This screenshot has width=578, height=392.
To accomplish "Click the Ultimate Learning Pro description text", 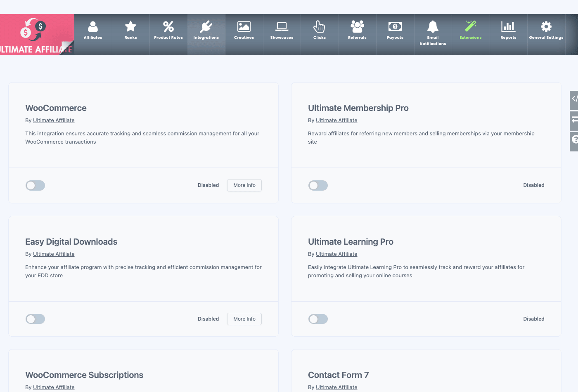I will click(416, 272).
